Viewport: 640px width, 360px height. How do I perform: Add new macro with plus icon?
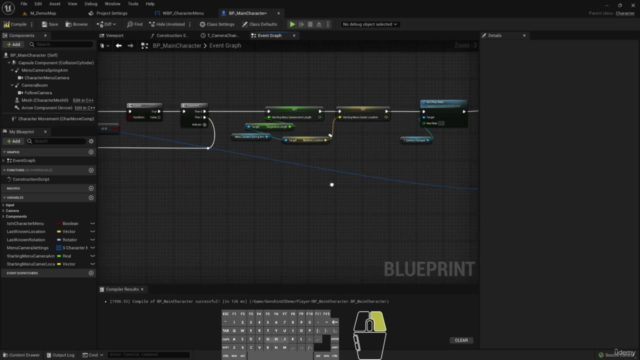(91, 189)
